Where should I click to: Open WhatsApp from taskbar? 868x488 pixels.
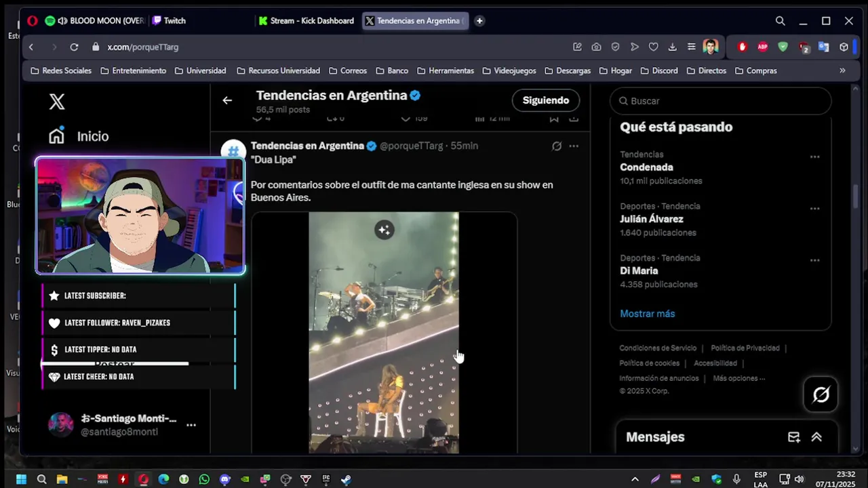tap(204, 479)
